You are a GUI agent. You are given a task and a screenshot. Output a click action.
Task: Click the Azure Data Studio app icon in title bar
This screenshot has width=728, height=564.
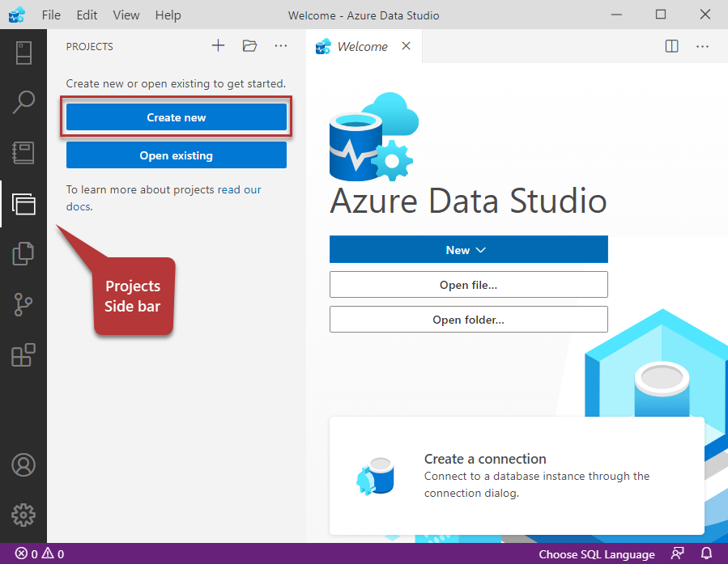[17, 15]
